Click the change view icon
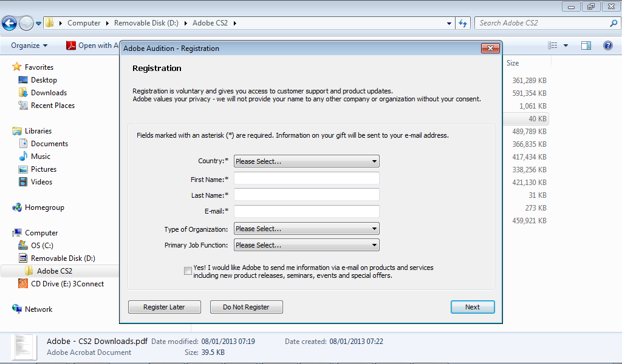The height and width of the screenshot is (364, 622). 553,45
